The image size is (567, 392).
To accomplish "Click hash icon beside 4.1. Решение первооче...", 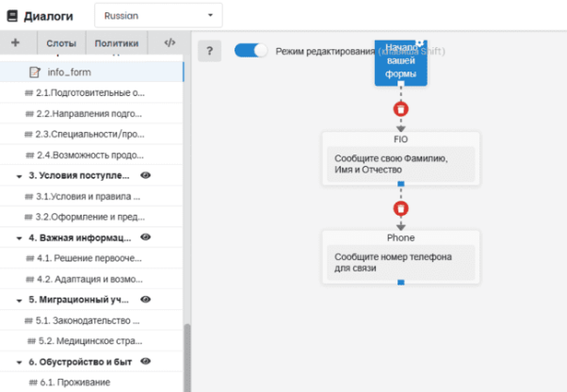I will click(x=30, y=258).
